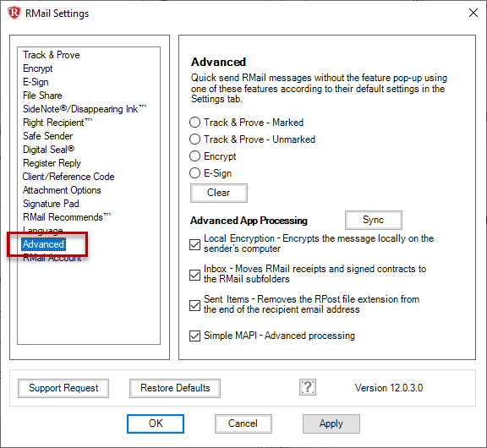
Task: Toggle the Inbox receipts checkbox
Action: point(194,275)
